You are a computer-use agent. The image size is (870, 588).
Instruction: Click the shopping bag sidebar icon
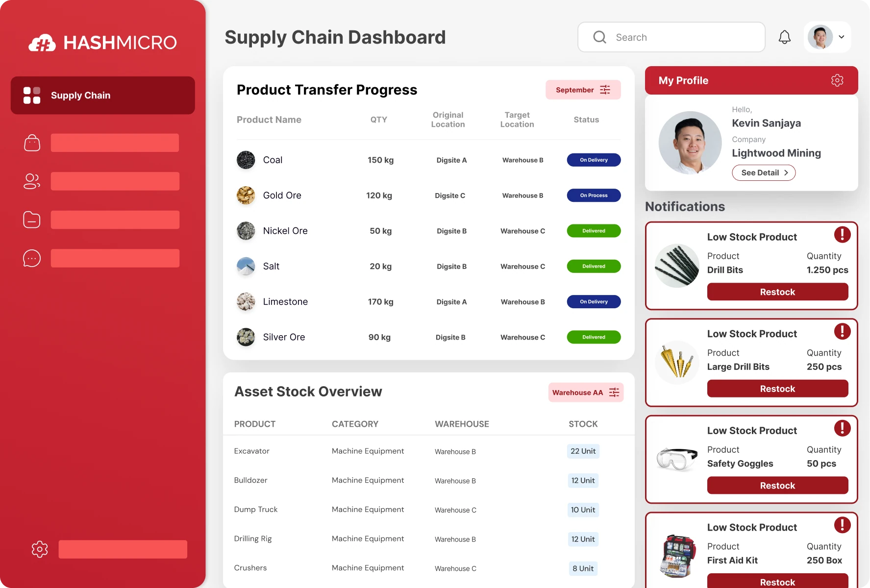click(32, 143)
